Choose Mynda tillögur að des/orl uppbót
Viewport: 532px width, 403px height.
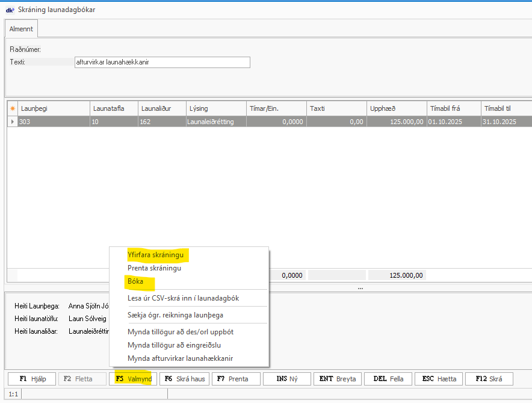pyautogui.click(x=181, y=332)
